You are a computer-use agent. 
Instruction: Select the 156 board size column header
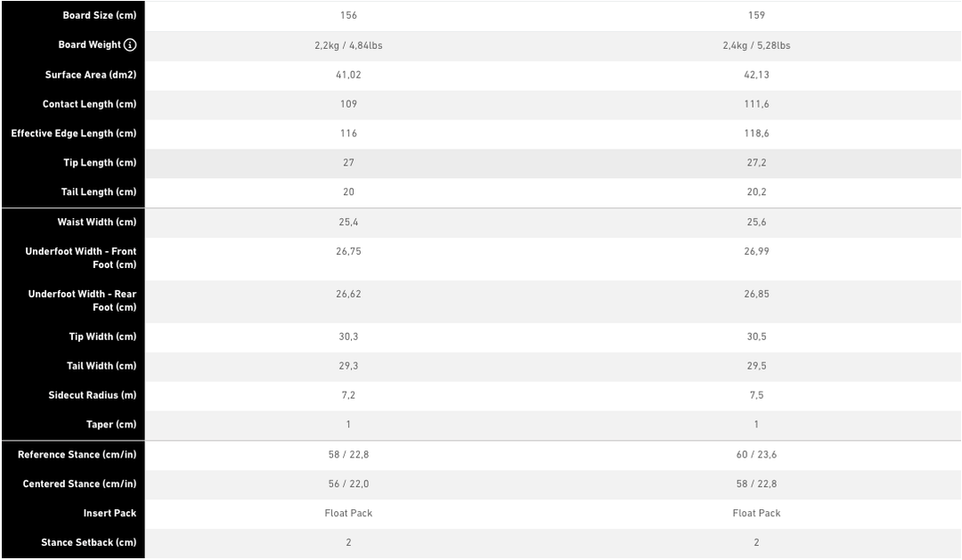[348, 15]
